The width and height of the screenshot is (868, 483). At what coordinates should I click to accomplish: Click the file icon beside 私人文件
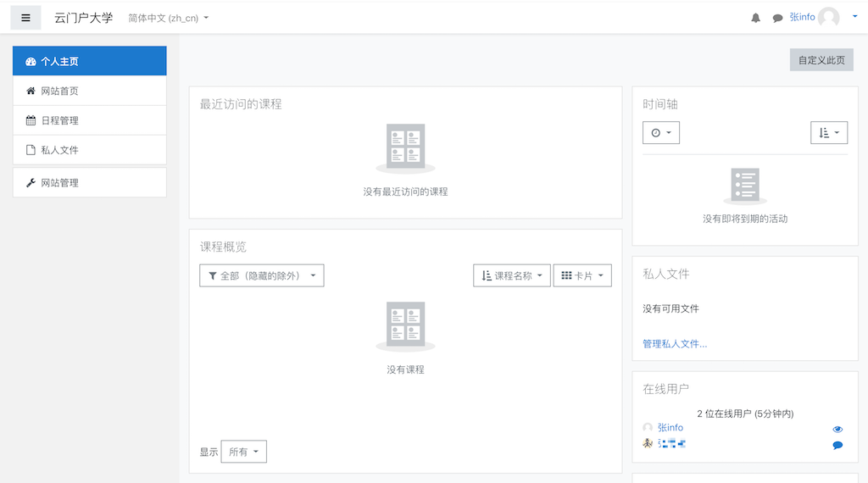31,150
